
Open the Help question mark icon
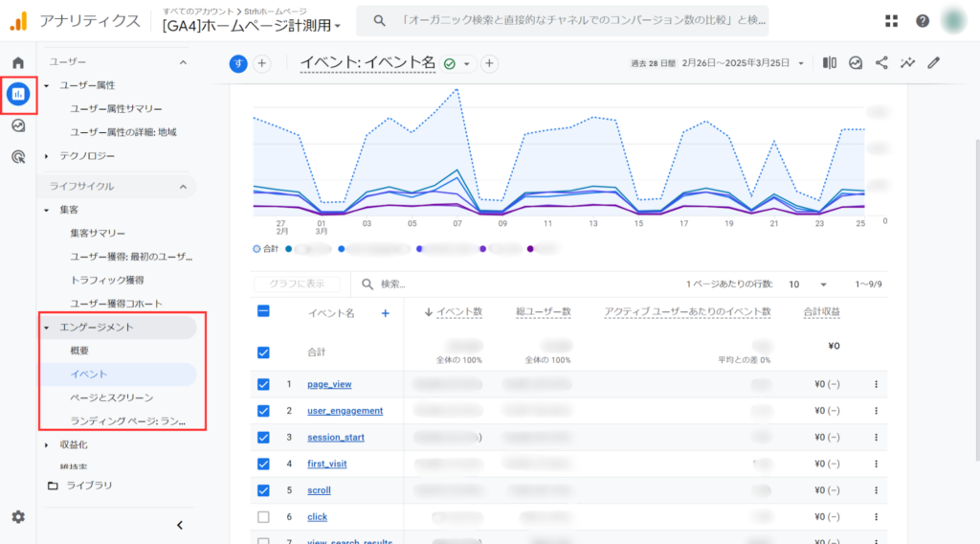tap(923, 21)
